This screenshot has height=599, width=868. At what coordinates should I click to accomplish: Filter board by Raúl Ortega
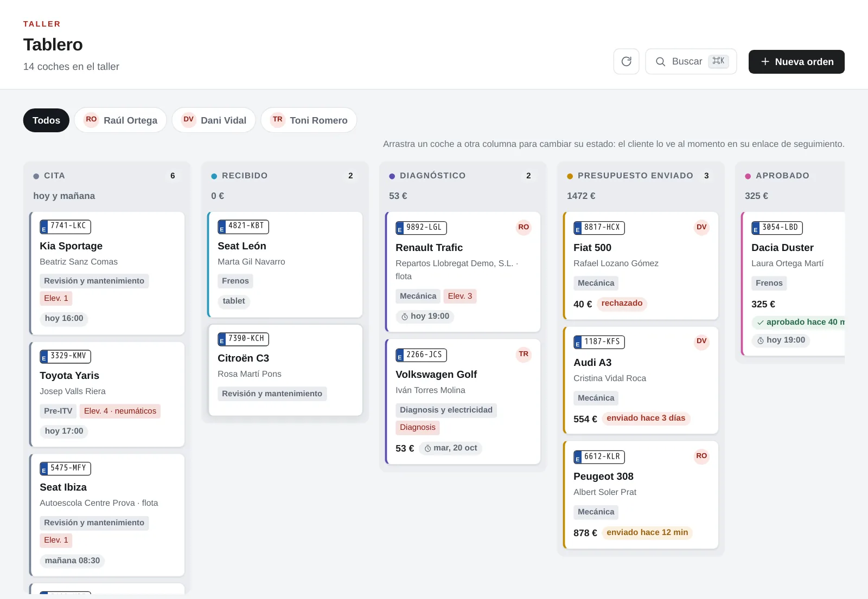120,120
